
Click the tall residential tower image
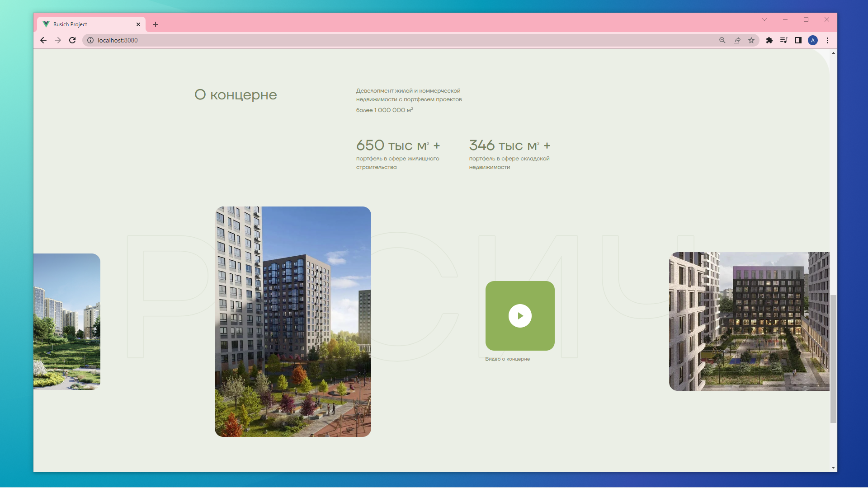(x=292, y=321)
